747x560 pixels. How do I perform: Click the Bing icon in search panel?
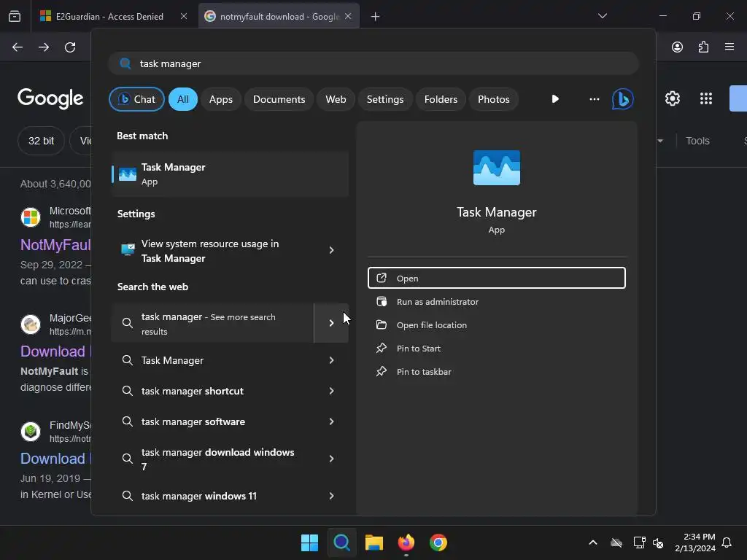point(623,99)
